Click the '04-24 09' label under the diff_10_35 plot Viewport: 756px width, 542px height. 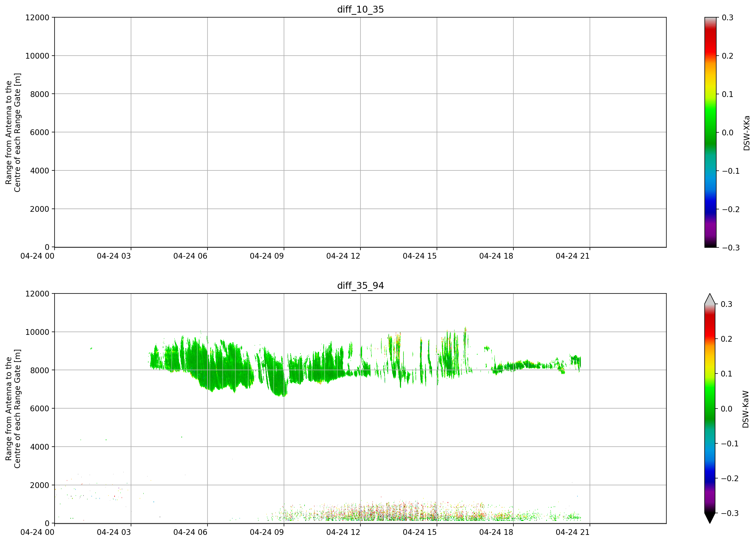click(x=267, y=256)
